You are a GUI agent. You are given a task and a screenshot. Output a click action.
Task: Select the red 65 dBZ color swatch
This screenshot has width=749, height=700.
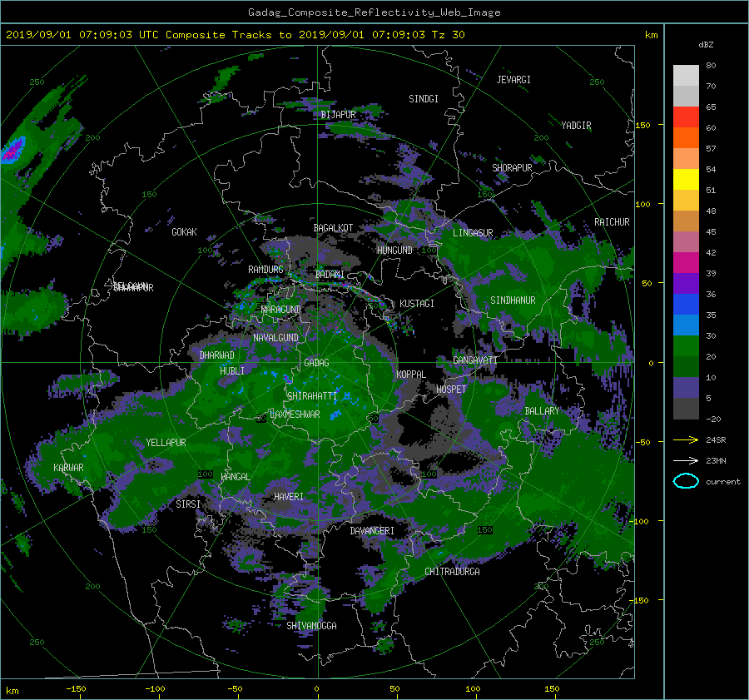(686, 117)
